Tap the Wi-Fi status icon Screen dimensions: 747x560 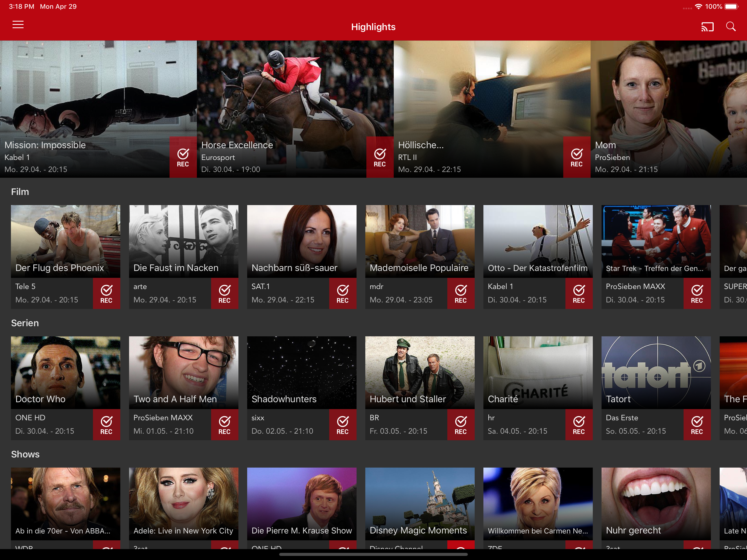point(698,6)
